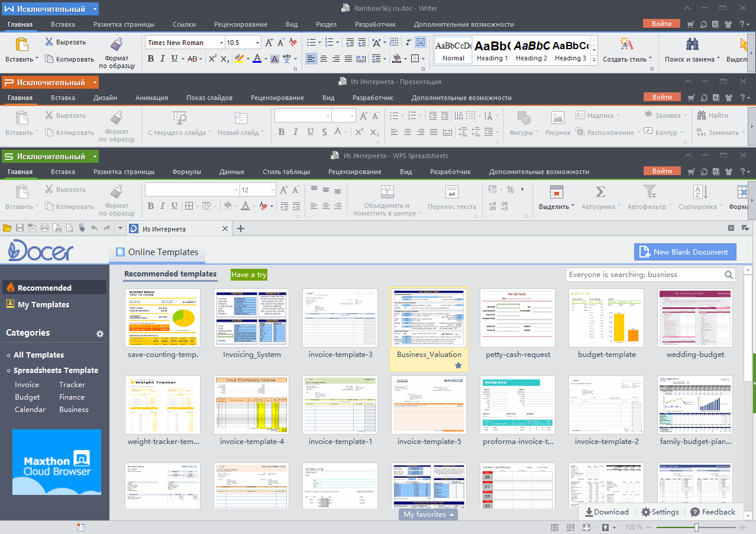Click Новый слайд in the Presentation ribbon

point(240,124)
